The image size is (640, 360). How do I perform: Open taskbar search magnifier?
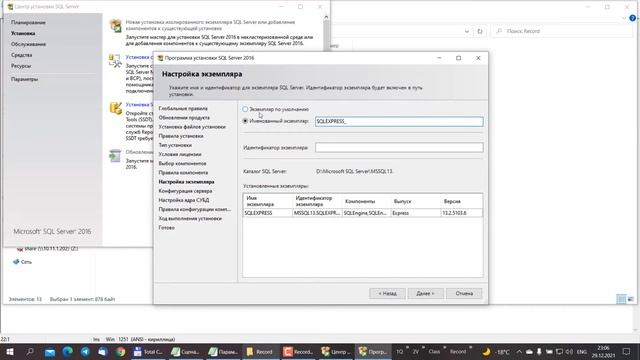[x=30, y=351]
